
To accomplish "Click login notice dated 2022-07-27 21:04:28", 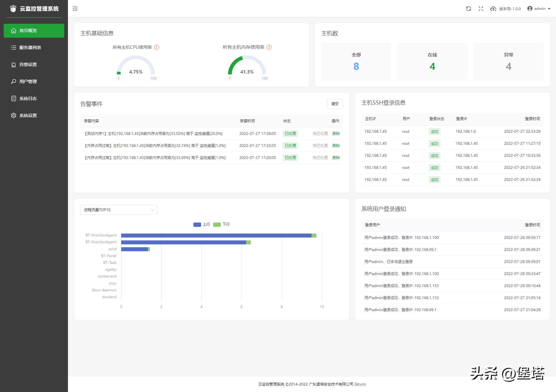I will 453,310.
